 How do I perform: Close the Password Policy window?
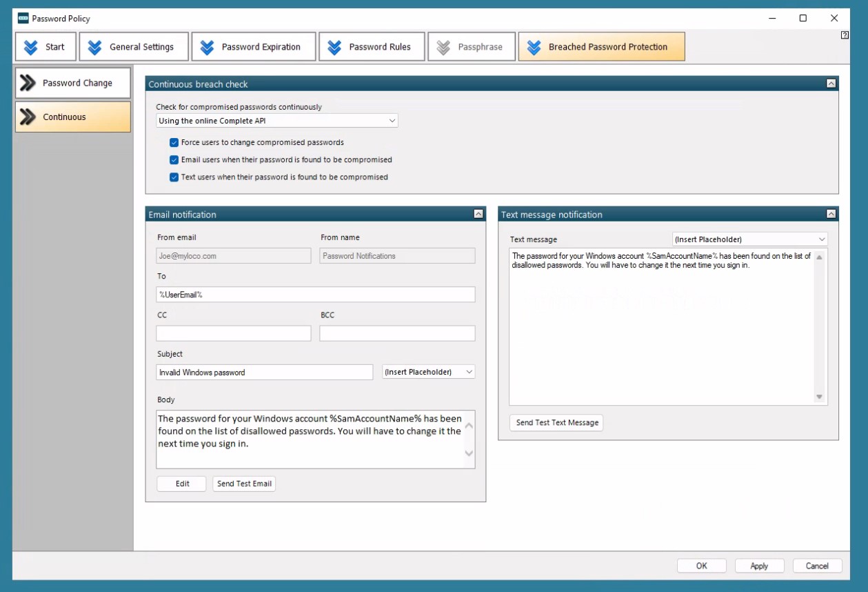click(834, 18)
